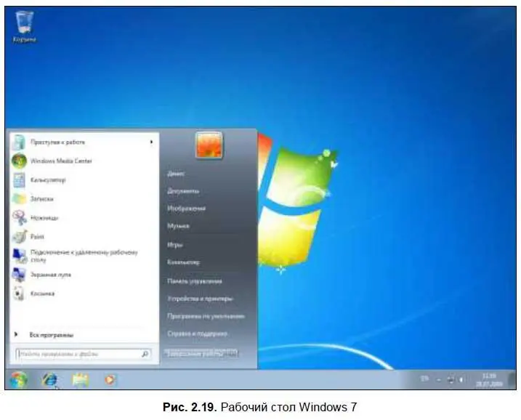This screenshot has height=420, width=521.
Task: Open Справка и поддержка
Action: click(x=198, y=334)
